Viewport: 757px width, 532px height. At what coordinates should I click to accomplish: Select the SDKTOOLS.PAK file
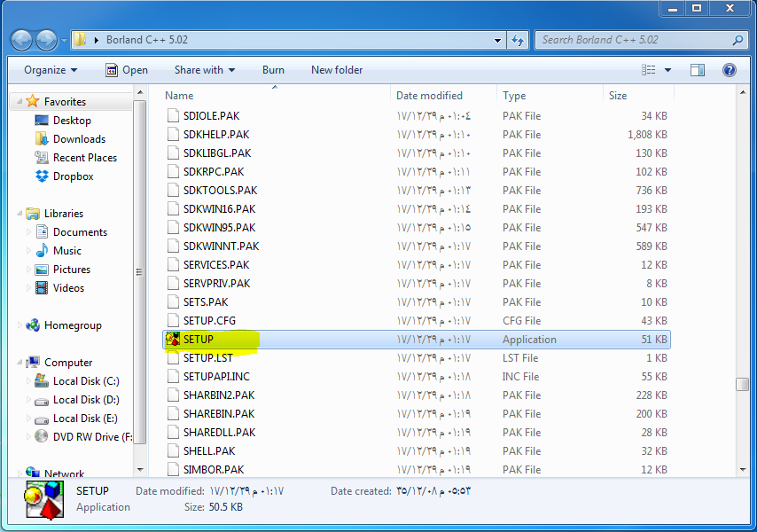[220, 191]
